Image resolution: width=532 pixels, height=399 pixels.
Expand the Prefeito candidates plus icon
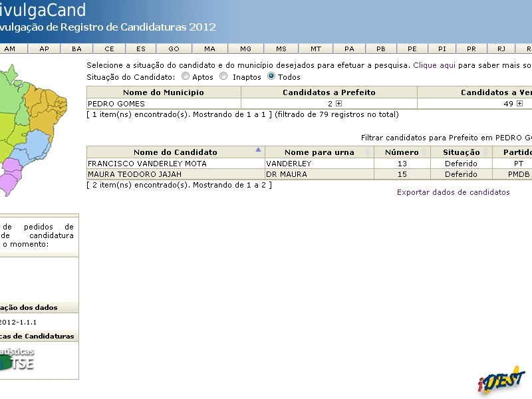(x=338, y=104)
